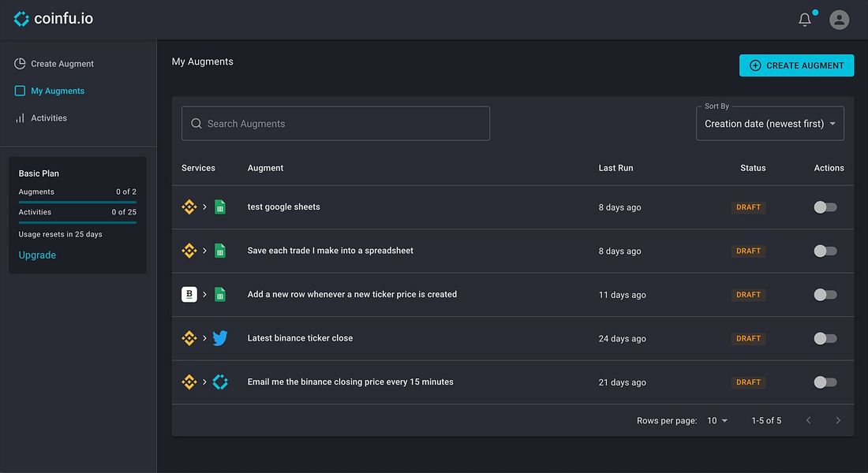Click the Twitter bird icon
The height and width of the screenshot is (473, 868).
coord(220,338)
